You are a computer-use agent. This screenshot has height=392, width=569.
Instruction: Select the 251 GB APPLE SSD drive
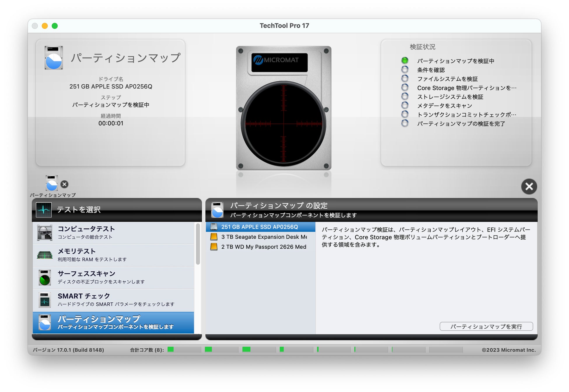coord(259,227)
